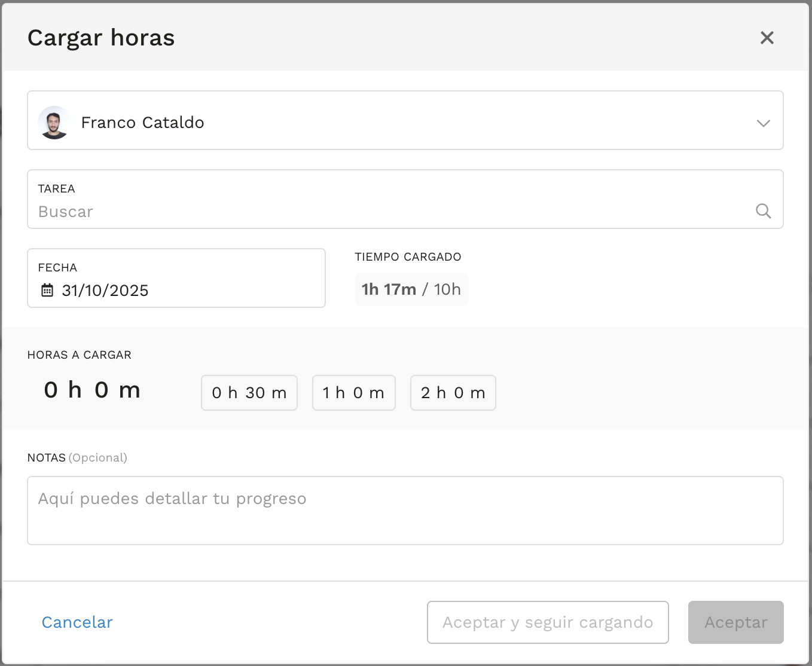Click the Cargar horas title
The image size is (812, 666).
pos(101,38)
